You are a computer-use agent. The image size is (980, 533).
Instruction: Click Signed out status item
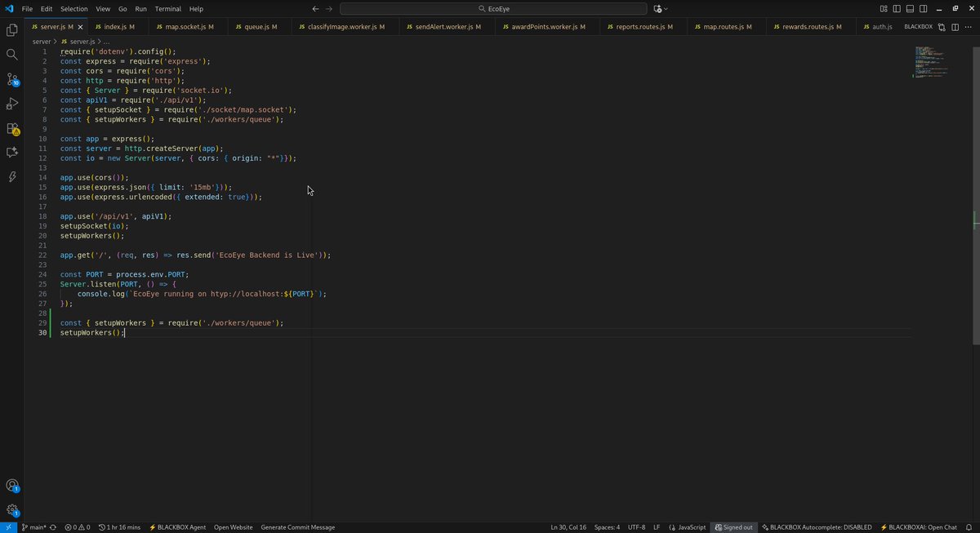click(733, 527)
